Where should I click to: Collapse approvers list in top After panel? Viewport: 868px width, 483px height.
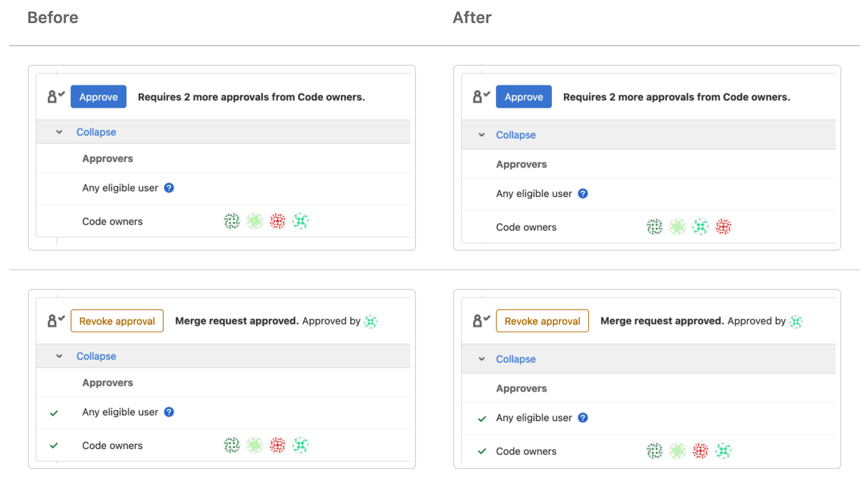(515, 135)
